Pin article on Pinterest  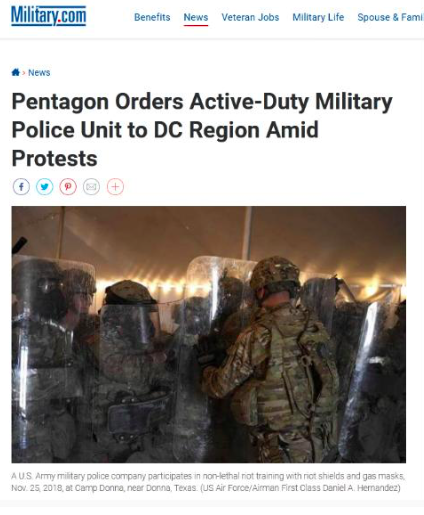click(x=68, y=187)
